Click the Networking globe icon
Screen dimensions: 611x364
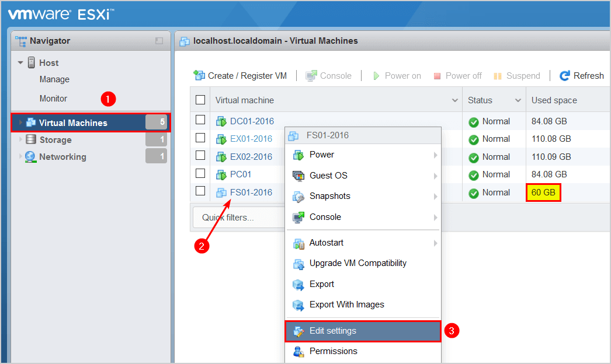30,156
